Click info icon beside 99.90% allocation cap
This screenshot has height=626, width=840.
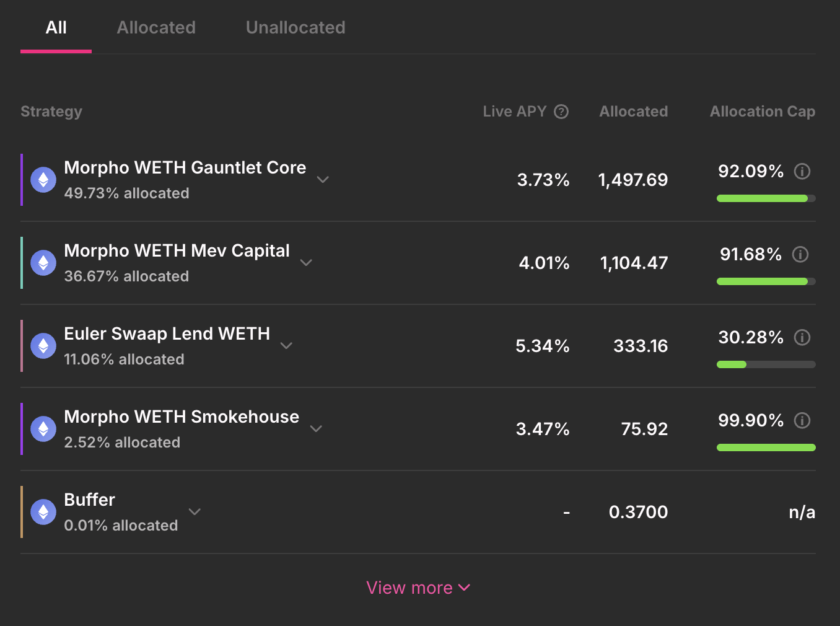(x=802, y=420)
